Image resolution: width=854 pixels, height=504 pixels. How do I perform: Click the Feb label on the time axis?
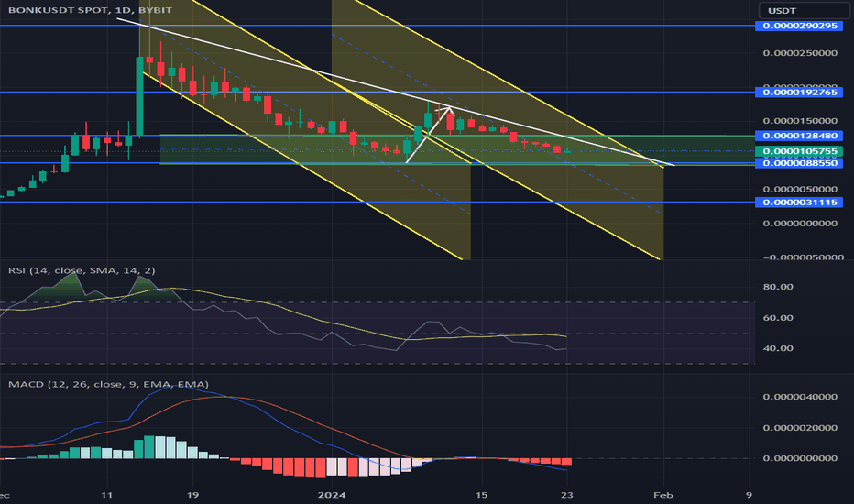[x=662, y=495]
